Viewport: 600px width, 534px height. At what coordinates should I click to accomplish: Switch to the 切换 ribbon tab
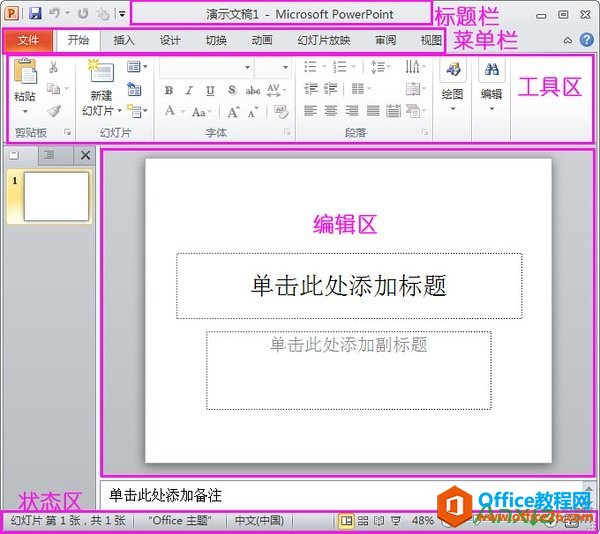(x=216, y=40)
